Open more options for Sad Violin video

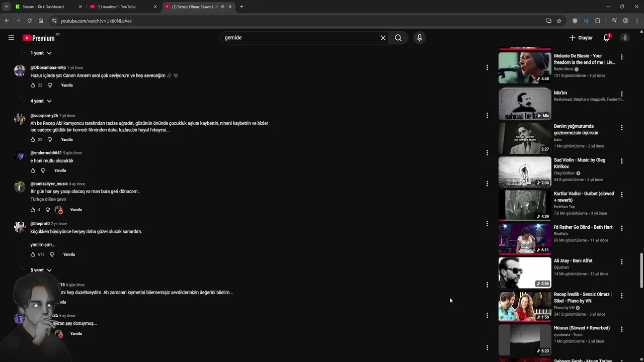(622, 161)
